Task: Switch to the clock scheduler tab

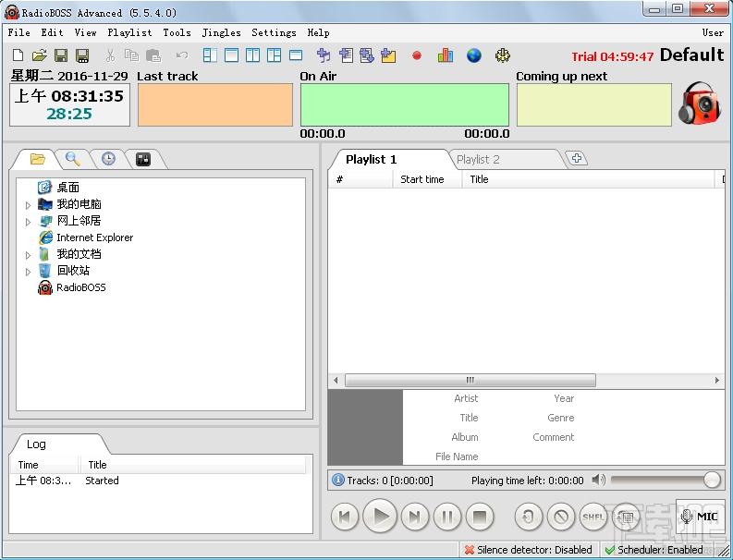Action: pos(108,159)
